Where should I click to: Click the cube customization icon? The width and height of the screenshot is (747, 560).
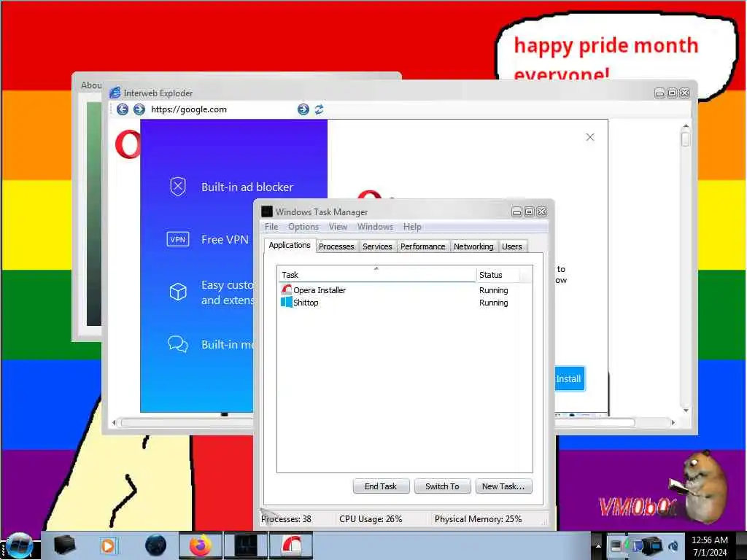point(178,292)
